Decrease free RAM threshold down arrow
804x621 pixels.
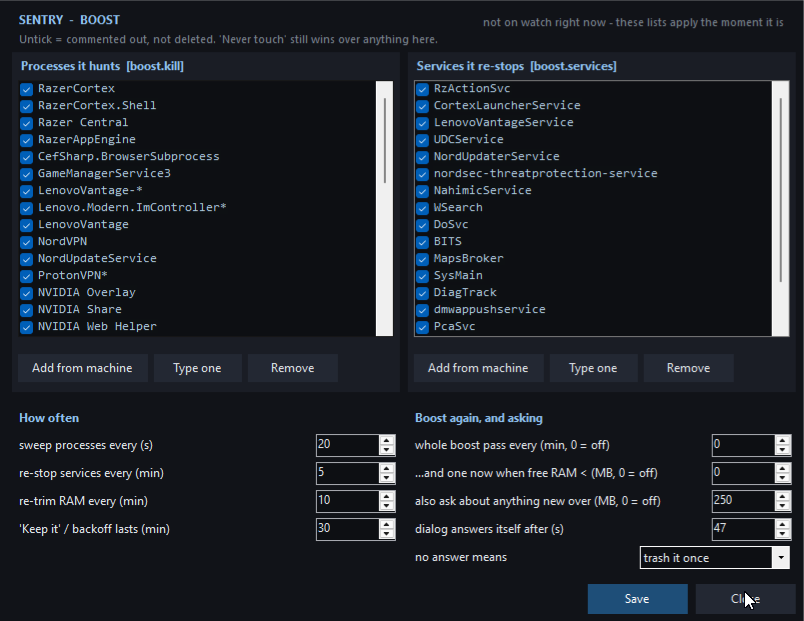782,478
